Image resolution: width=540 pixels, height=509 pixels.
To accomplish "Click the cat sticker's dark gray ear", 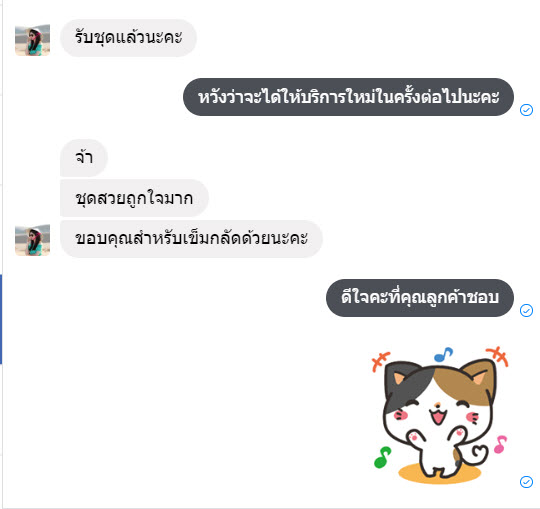I will tap(399, 377).
